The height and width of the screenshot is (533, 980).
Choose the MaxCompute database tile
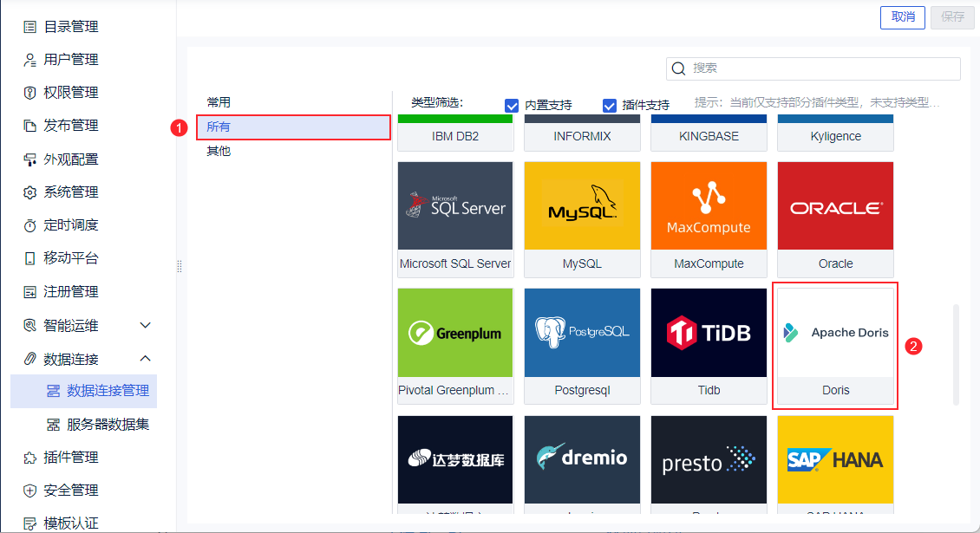(709, 219)
